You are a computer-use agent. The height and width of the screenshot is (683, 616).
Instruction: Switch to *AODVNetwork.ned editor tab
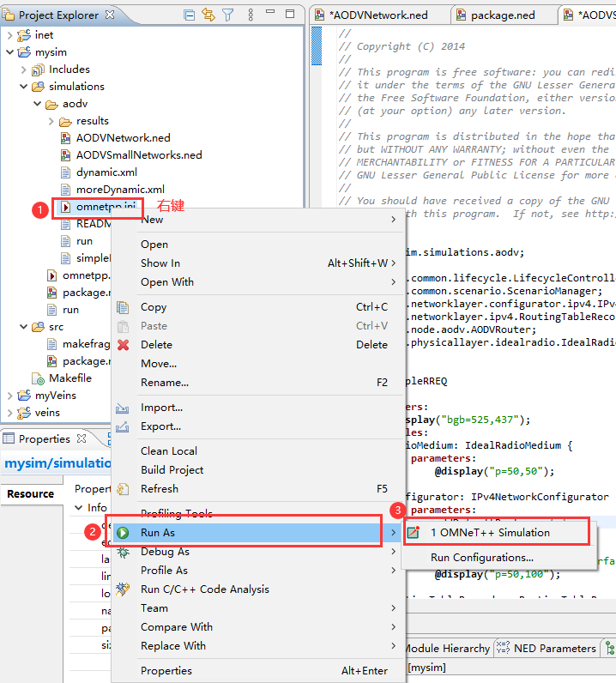tap(378, 15)
